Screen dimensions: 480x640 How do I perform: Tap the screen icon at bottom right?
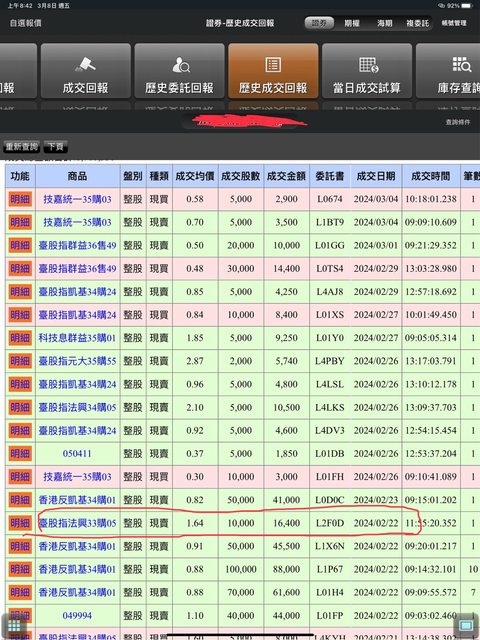[466, 625]
